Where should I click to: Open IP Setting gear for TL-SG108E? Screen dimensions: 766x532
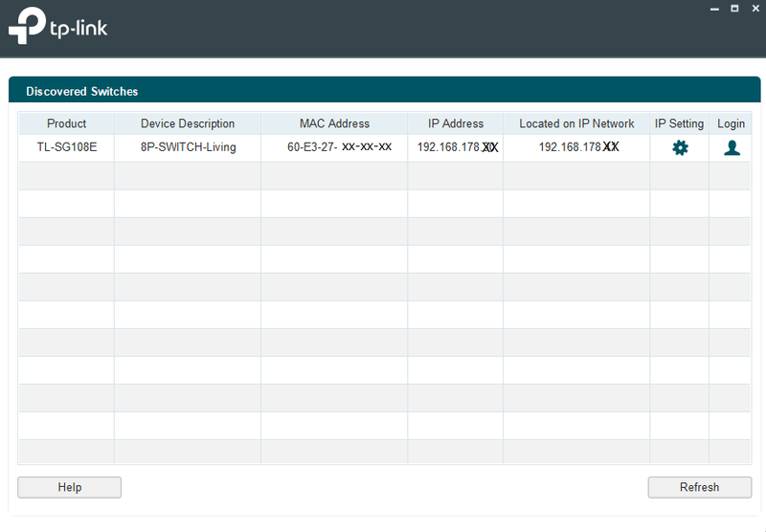(680, 147)
